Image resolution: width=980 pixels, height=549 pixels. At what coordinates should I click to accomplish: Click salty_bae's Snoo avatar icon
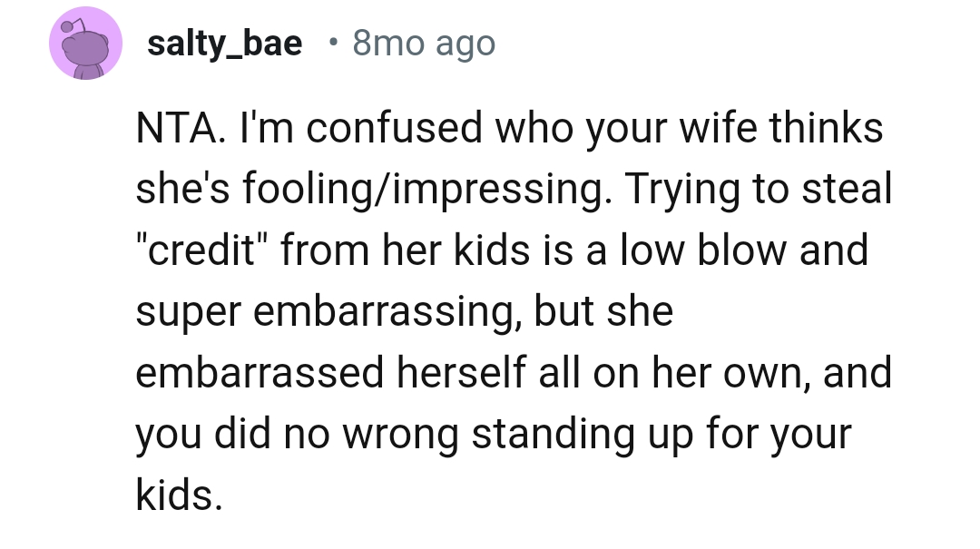pos(85,44)
